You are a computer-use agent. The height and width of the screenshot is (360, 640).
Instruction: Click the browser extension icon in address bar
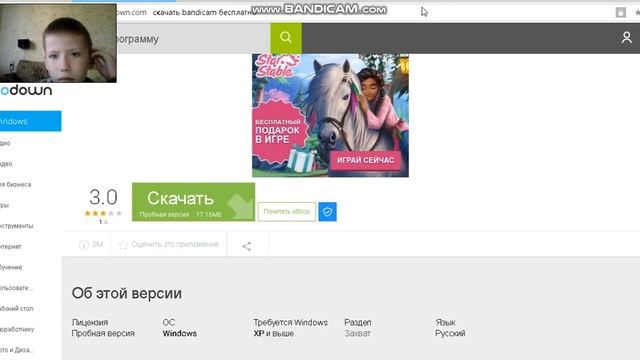pos(620,13)
